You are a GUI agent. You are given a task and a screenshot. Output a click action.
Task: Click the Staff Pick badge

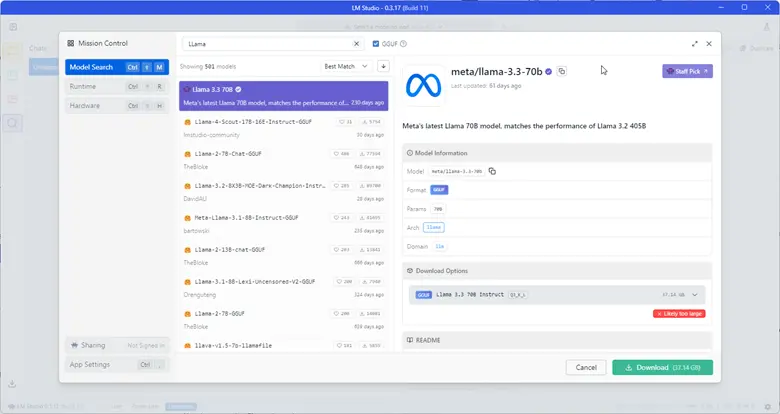click(x=687, y=71)
